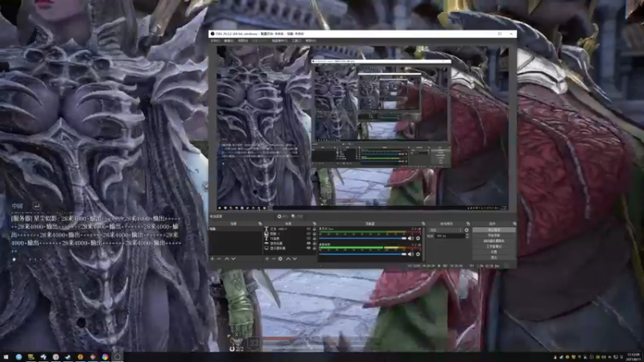Open Windows Start menu
The height and width of the screenshot is (362, 644).
[6, 357]
